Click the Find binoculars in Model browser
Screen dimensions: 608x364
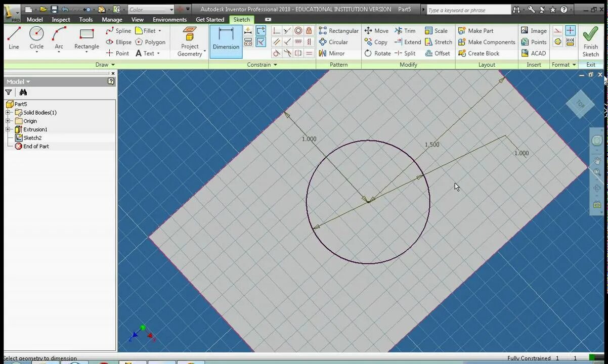click(x=23, y=92)
